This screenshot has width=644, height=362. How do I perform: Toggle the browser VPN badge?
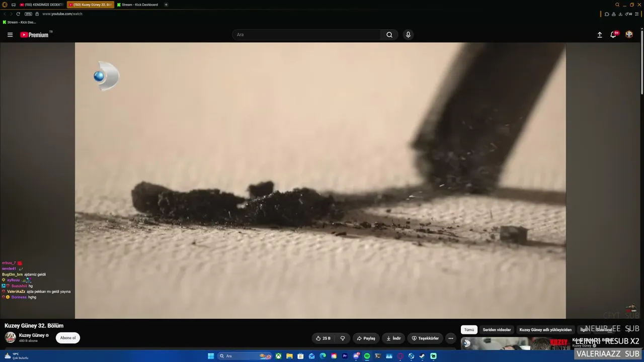coord(28,14)
